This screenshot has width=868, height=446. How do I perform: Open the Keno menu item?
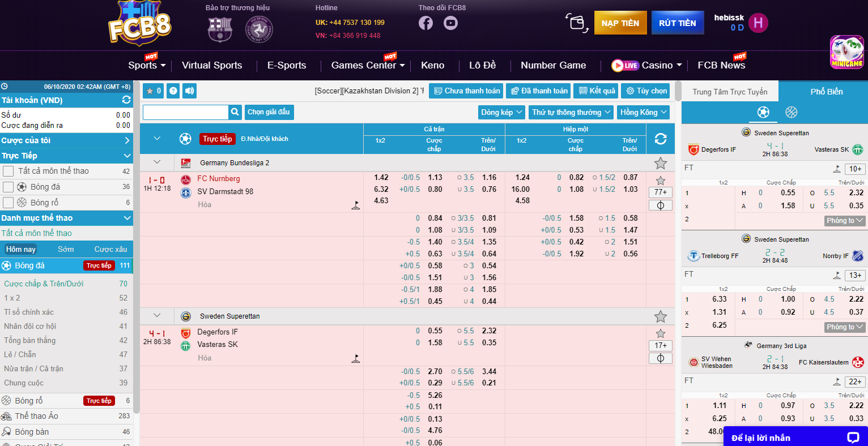(432, 65)
